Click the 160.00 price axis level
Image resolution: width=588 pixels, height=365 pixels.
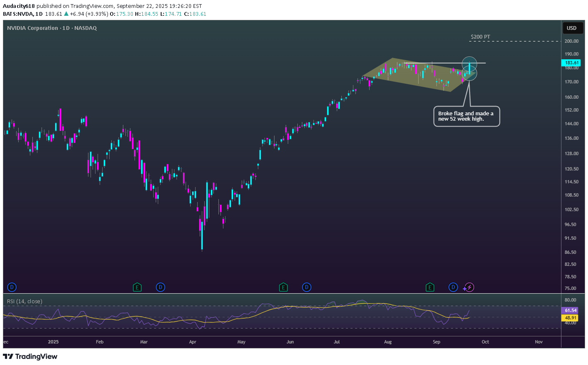pyautogui.click(x=571, y=97)
